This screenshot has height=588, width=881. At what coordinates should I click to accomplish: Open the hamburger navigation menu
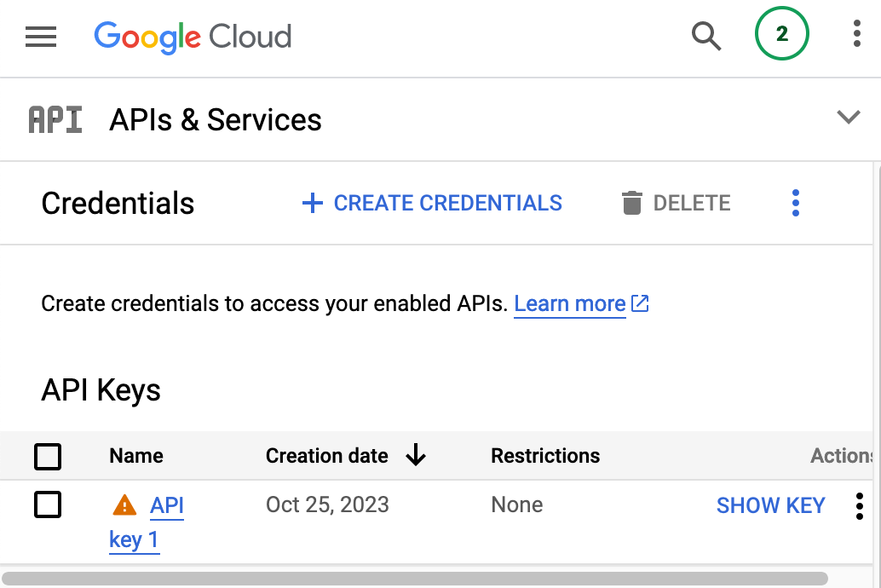pos(41,37)
